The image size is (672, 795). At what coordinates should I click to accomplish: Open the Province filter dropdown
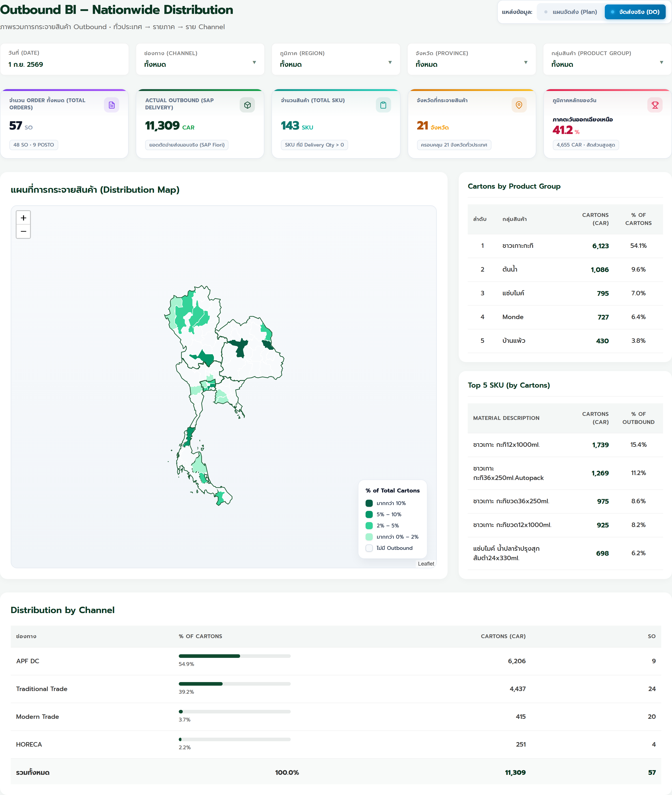(x=472, y=59)
